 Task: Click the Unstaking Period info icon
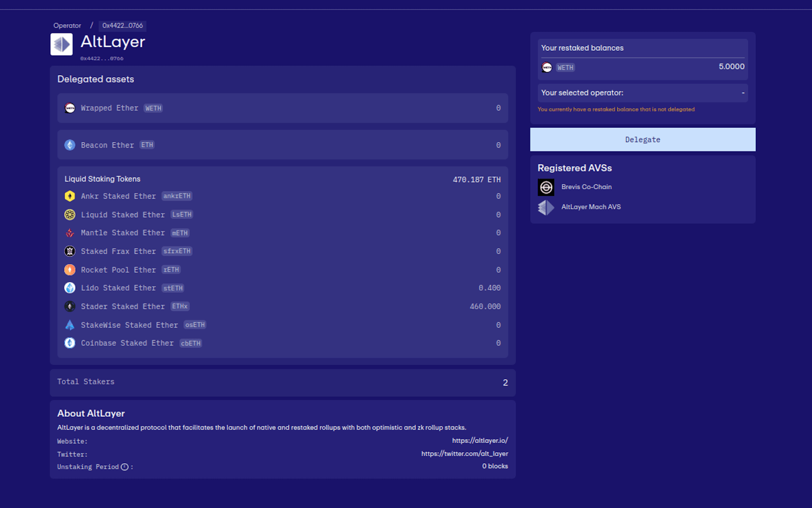click(124, 467)
